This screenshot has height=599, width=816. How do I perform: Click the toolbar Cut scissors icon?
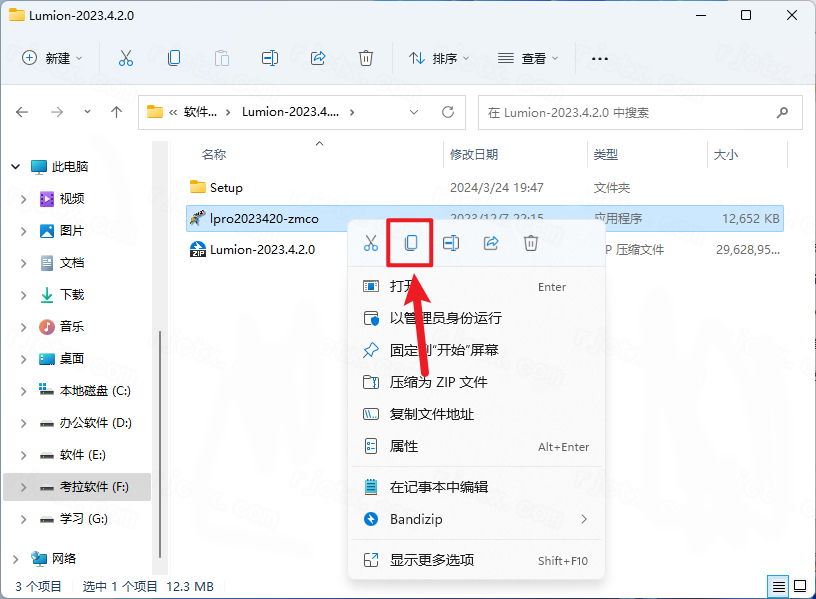point(125,58)
